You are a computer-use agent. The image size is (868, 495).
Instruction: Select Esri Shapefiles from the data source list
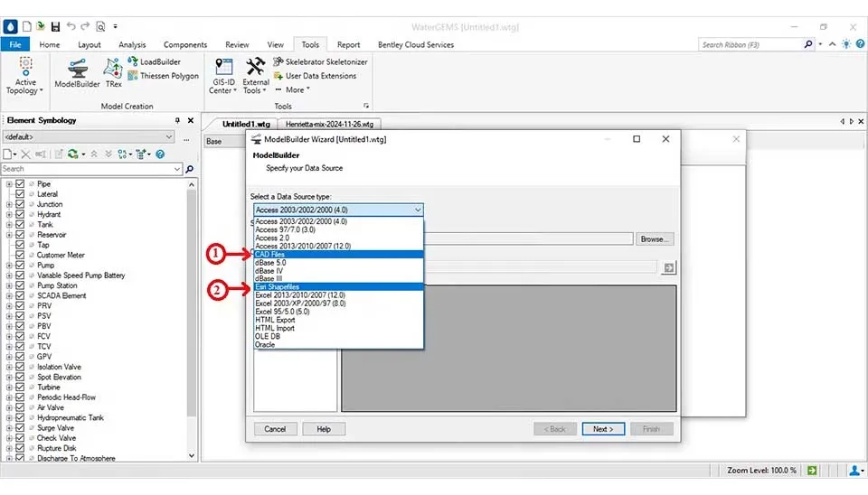coord(338,287)
